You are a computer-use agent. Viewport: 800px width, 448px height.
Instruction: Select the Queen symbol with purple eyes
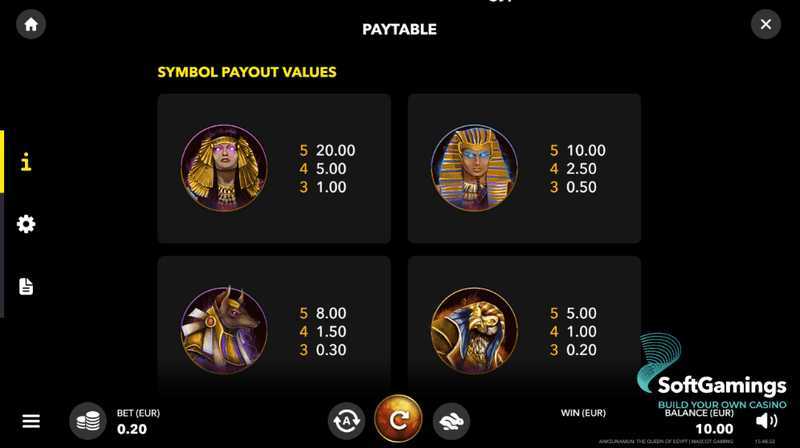[x=224, y=167]
